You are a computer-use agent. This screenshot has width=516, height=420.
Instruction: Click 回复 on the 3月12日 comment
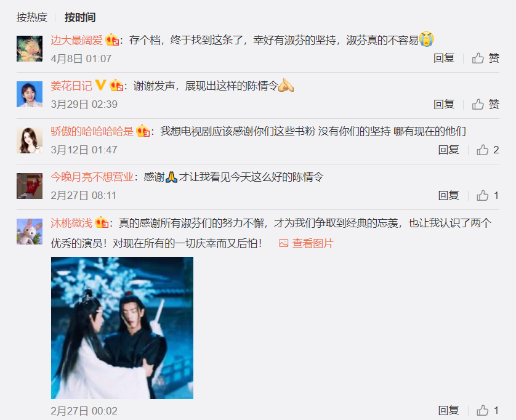pyautogui.click(x=448, y=150)
